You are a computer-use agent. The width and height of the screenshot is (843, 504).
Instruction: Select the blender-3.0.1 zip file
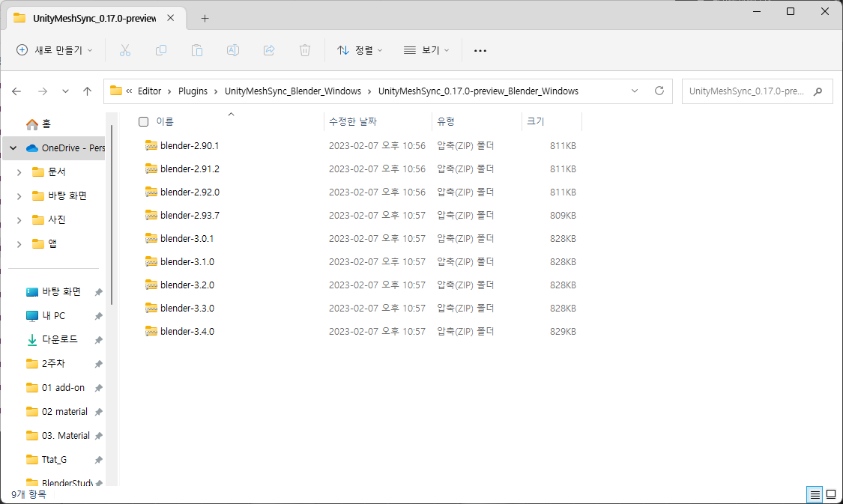click(187, 239)
